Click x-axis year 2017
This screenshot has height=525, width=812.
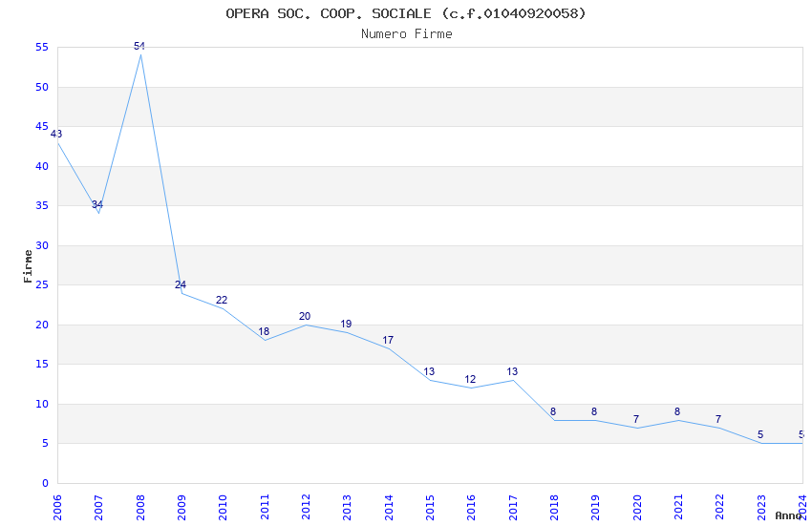(513, 508)
